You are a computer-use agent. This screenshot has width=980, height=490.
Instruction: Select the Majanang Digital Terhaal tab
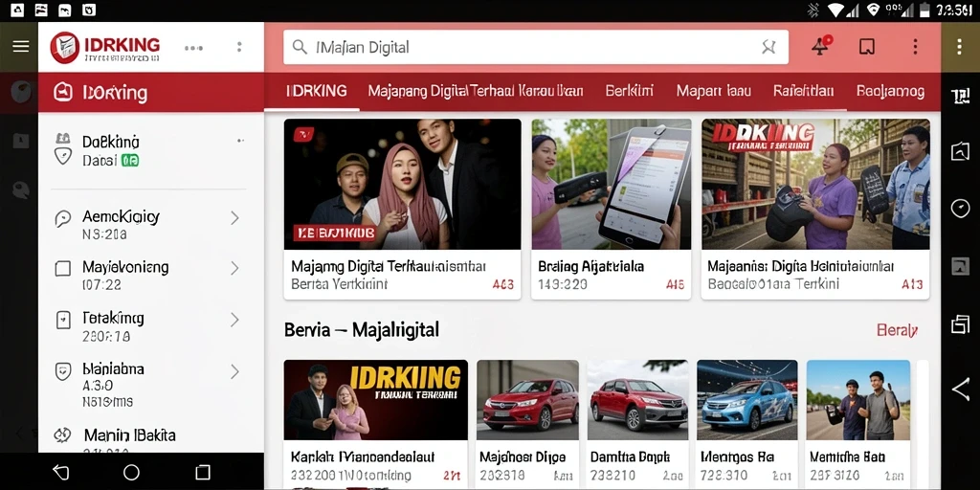(475, 91)
